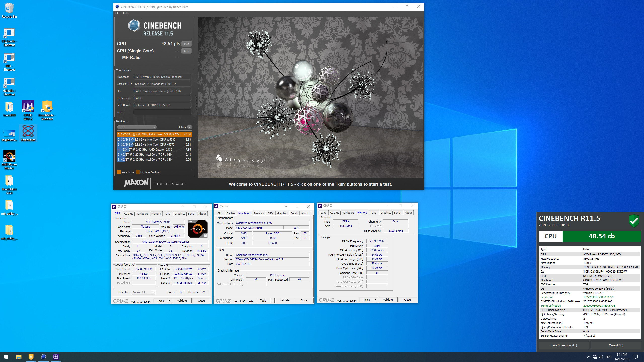The height and width of the screenshot is (362, 644).
Task: Switch to BenchMate taskbar icon
Action: (x=31, y=357)
